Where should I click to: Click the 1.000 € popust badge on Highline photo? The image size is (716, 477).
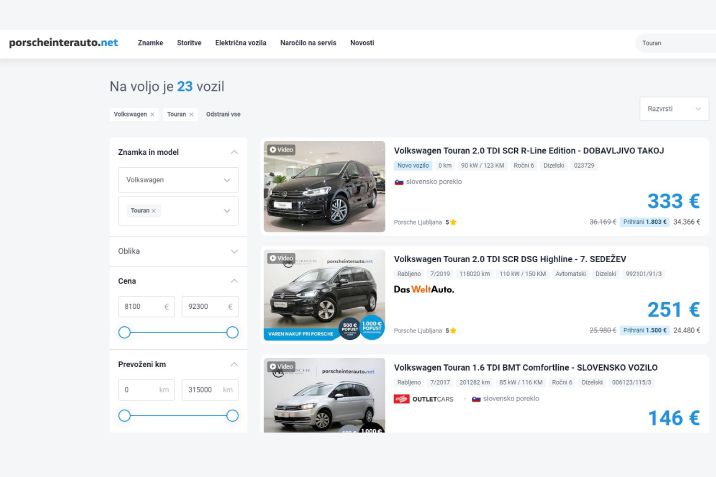[372, 327]
